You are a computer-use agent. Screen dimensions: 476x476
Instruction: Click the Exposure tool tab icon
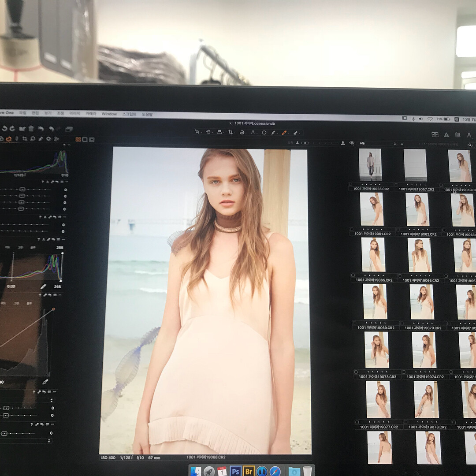[8, 139]
